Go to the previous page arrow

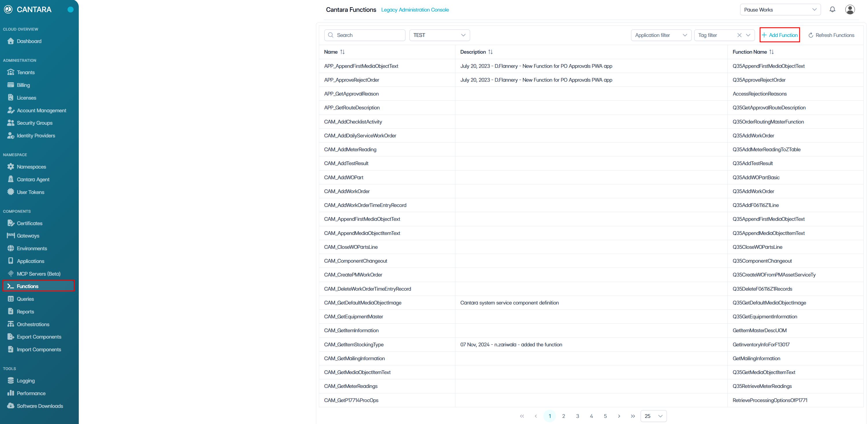(535, 416)
